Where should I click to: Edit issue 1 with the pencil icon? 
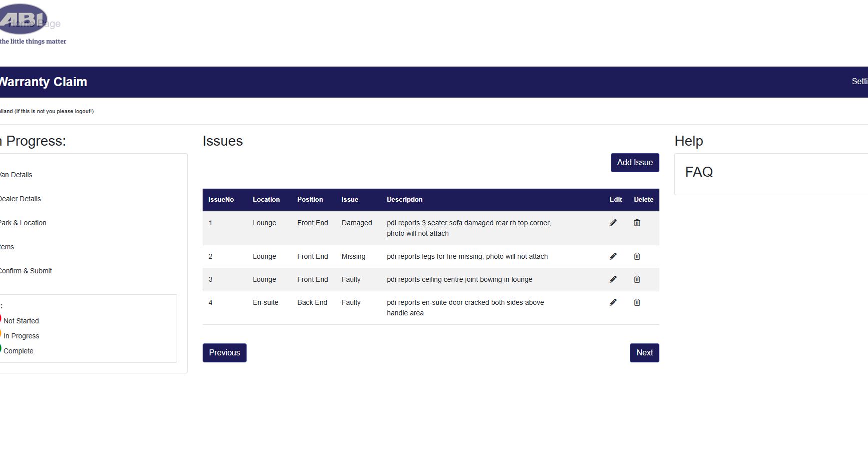coord(613,223)
